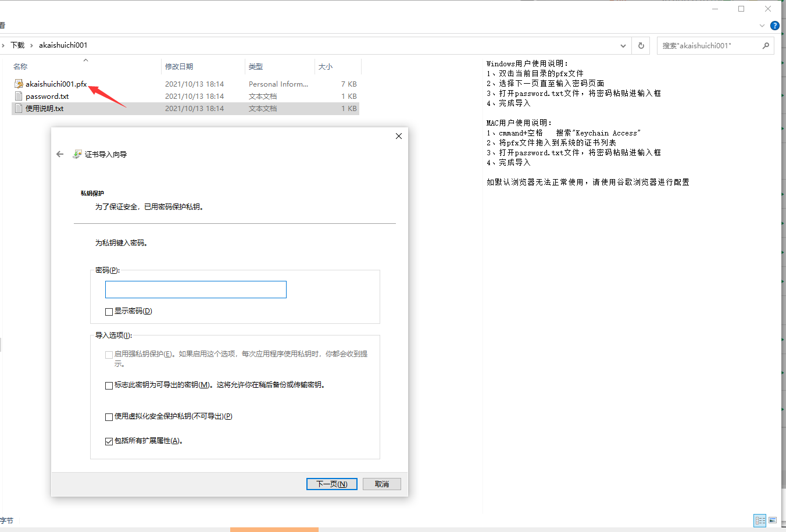Open the address bar dropdown arrow
This screenshot has height=532, width=786.
coord(623,45)
